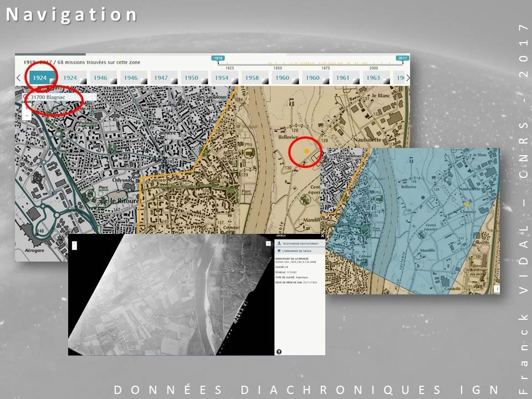This screenshot has width=532, height=399.
Task: Open the help question mark icon
Action: [279, 352]
